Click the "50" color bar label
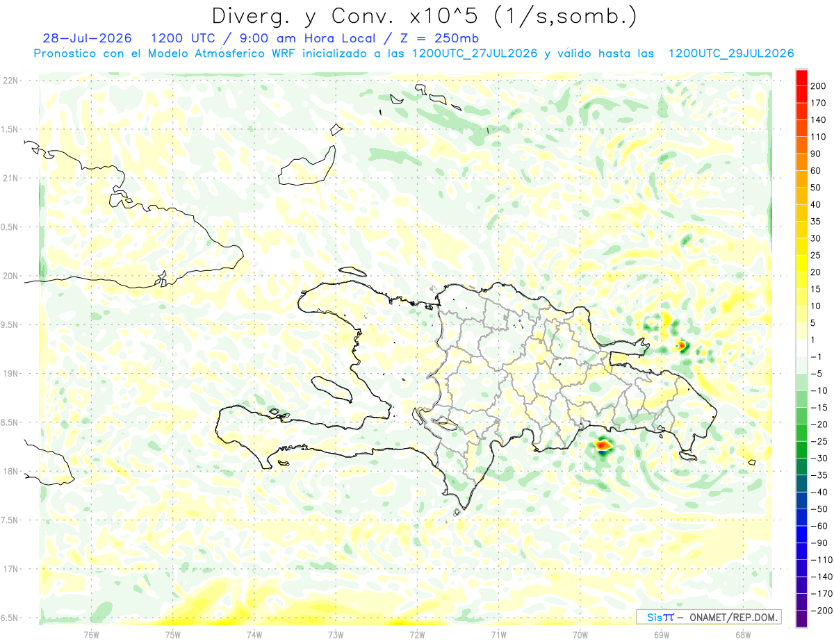Viewport: 834px width, 644px height. pyautogui.click(x=816, y=188)
